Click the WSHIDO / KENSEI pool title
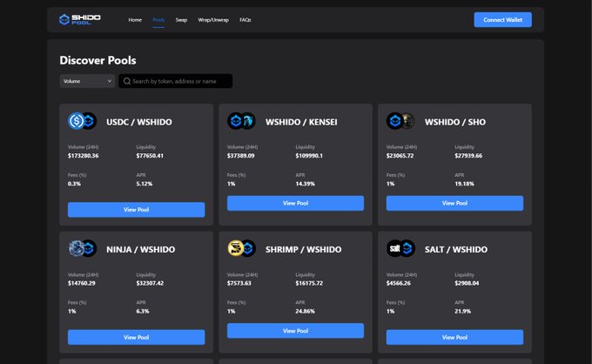 (x=301, y=122)
